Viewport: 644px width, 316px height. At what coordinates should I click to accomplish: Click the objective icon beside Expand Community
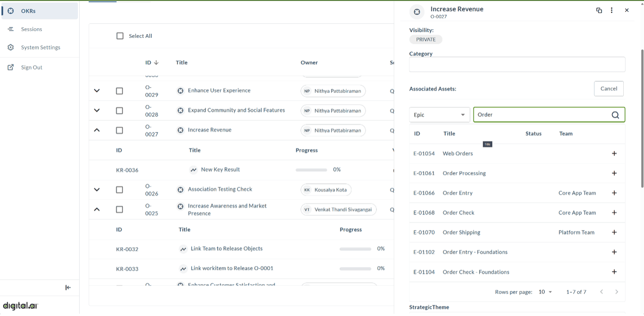click(181, 111)
